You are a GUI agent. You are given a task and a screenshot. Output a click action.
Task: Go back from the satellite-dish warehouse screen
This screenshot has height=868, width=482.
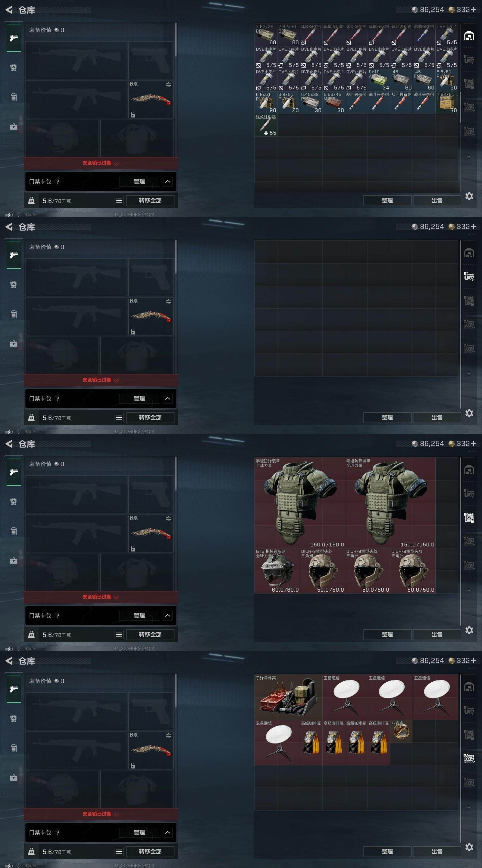9,661
